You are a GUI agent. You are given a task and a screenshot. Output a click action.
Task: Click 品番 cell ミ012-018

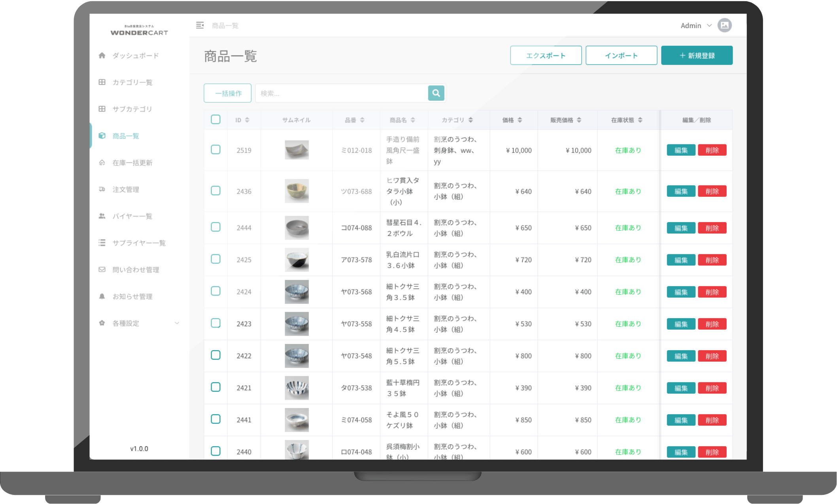356,150
